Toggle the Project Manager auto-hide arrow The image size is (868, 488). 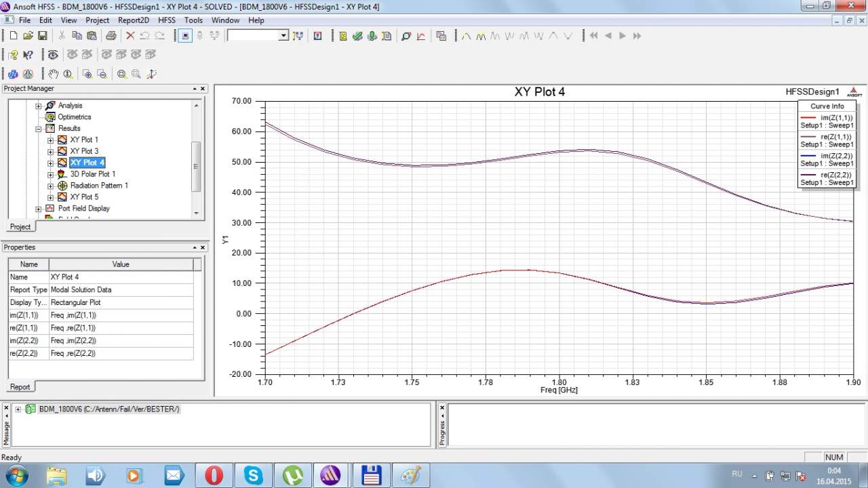[194, 89]
